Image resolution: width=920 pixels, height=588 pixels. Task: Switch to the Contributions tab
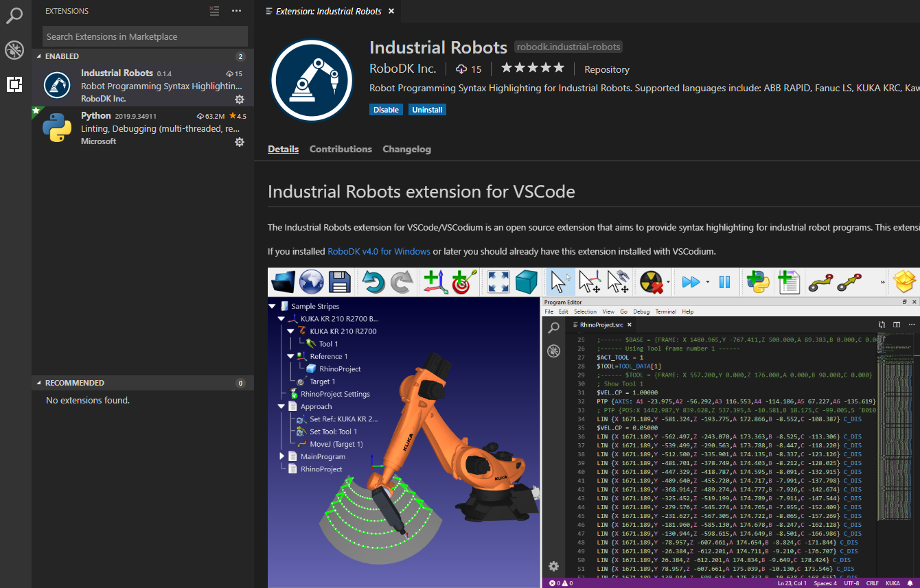[341, 149]
